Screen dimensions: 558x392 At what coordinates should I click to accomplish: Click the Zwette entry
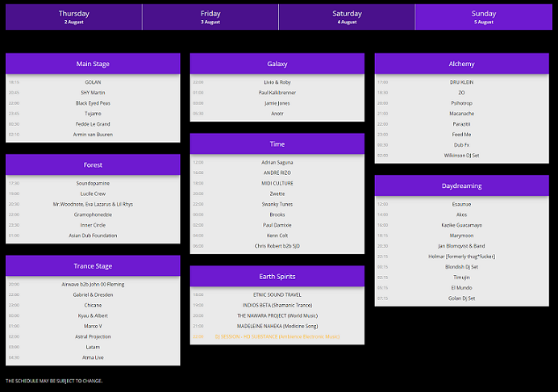(x=277, y=194)
